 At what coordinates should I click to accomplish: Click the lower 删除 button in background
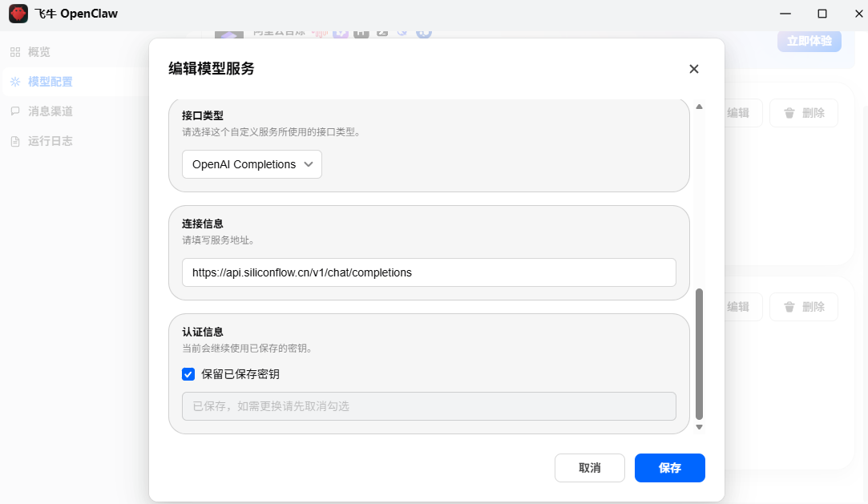pos(804,307)
